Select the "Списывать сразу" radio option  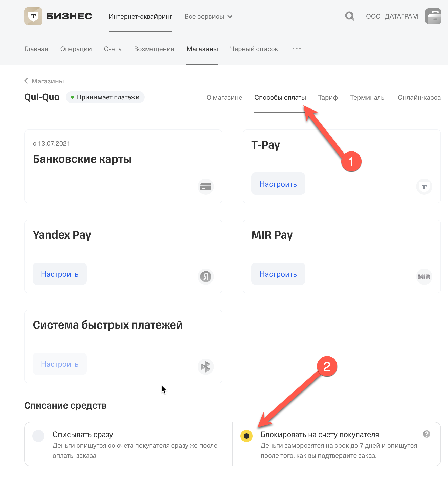pos(38,436)
